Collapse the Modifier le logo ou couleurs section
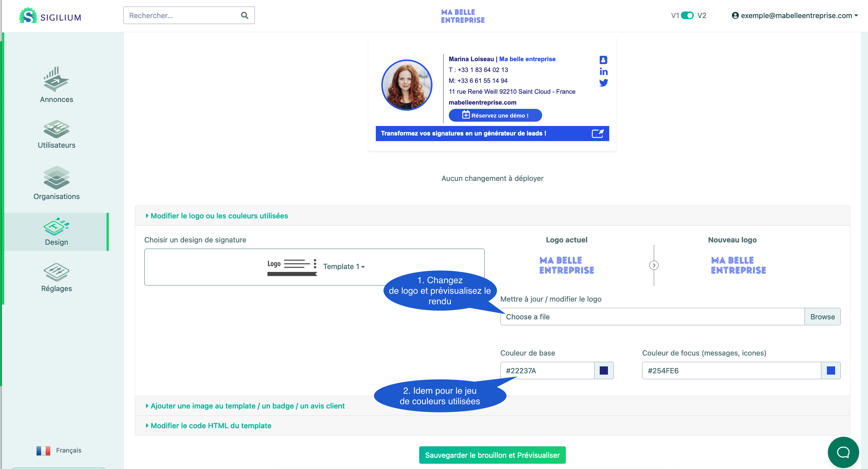The image size is (868, 469). [219, 216]
